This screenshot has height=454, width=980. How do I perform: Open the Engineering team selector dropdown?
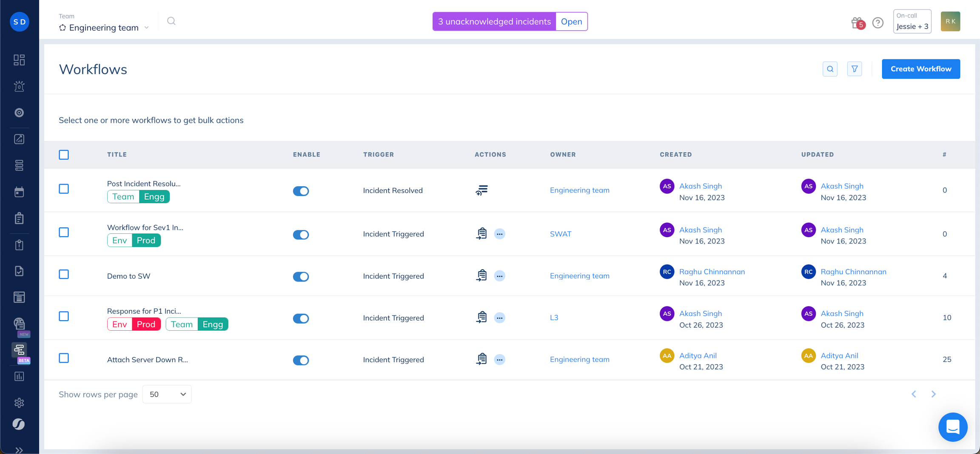(x=104, y=28)
